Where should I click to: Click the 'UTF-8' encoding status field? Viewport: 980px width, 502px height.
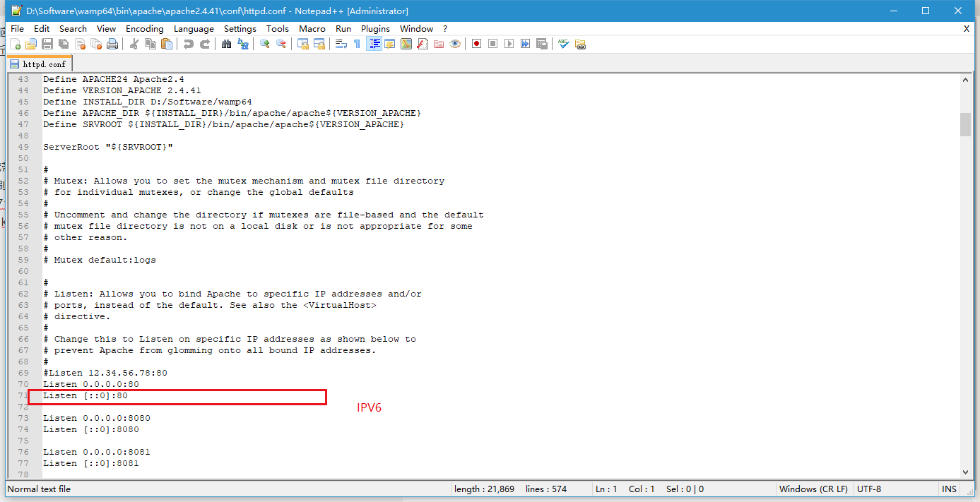(x=869, y=489)
